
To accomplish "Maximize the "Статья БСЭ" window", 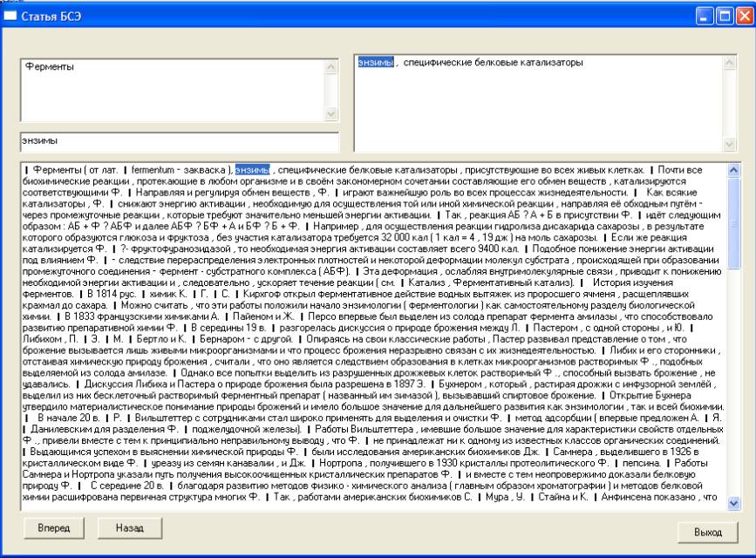I will point(723,15).
